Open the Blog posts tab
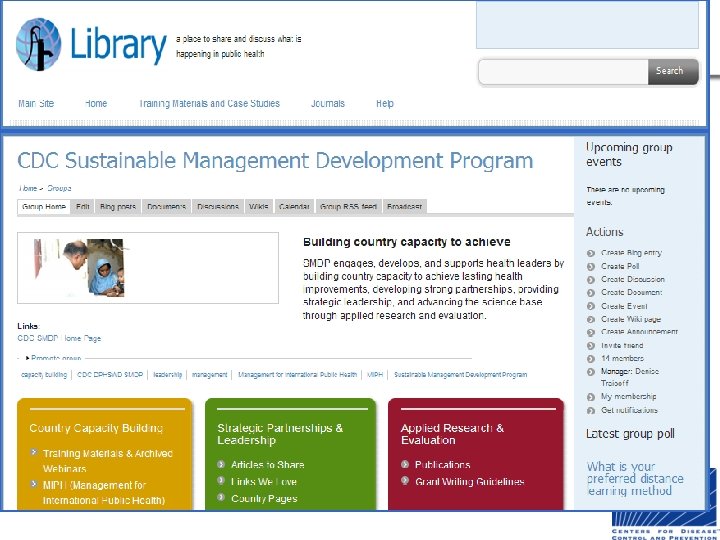This screenshot has height=540, width=720. click(118, 207)
